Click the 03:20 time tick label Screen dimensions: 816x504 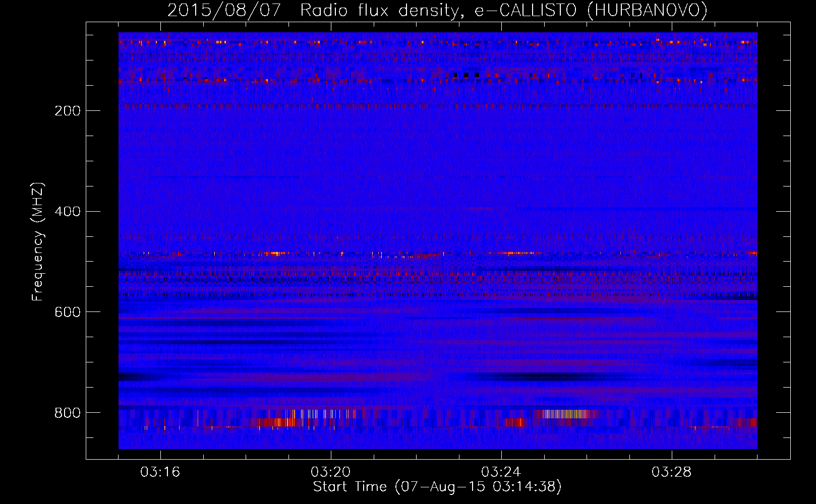pos(330,472)
